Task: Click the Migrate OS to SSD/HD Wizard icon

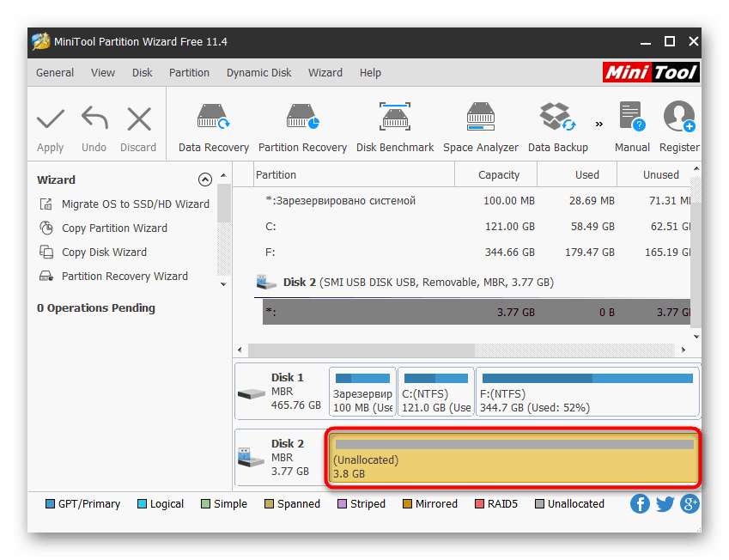Action: [x=46, y=204]
